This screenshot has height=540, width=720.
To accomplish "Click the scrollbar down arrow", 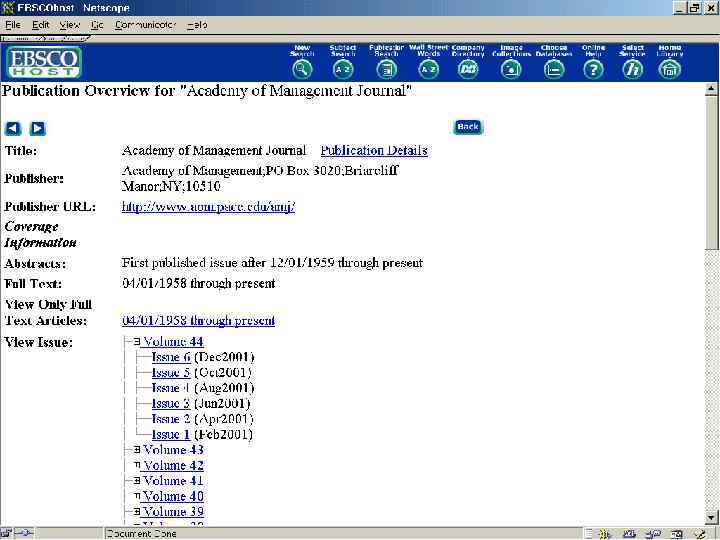I will [711, 518].
